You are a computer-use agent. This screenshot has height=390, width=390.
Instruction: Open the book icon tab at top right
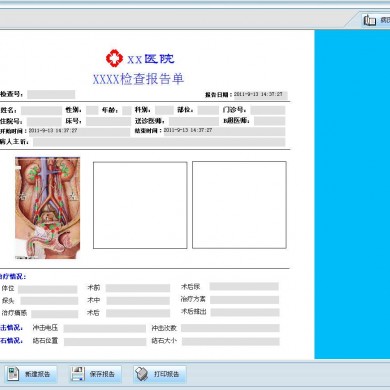tap(376, 20)
